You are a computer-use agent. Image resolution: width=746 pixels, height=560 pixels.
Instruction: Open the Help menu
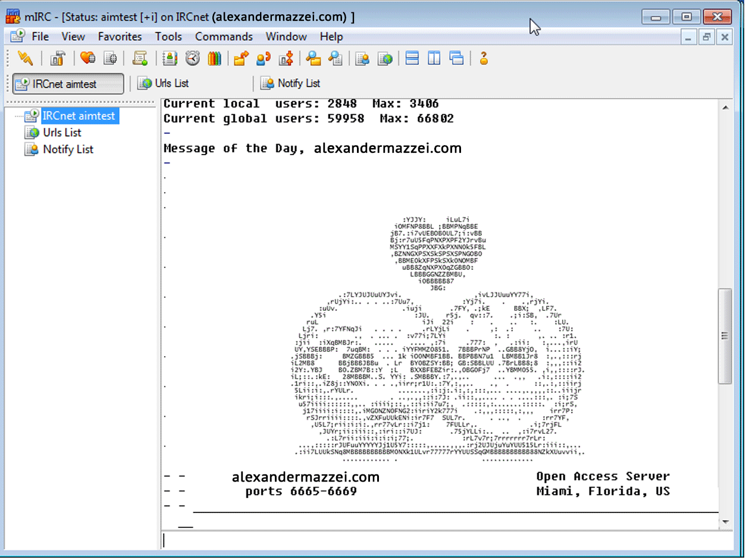[331, 36]
